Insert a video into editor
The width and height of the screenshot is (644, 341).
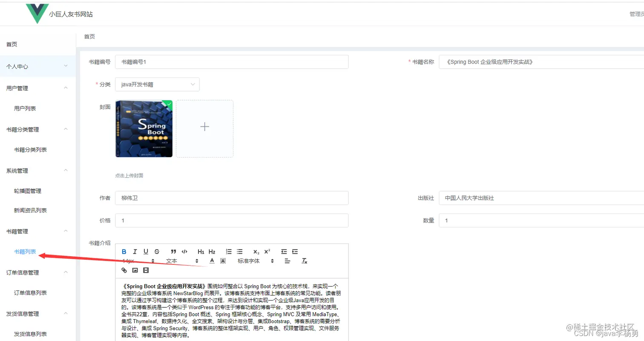tap(146, 270)
